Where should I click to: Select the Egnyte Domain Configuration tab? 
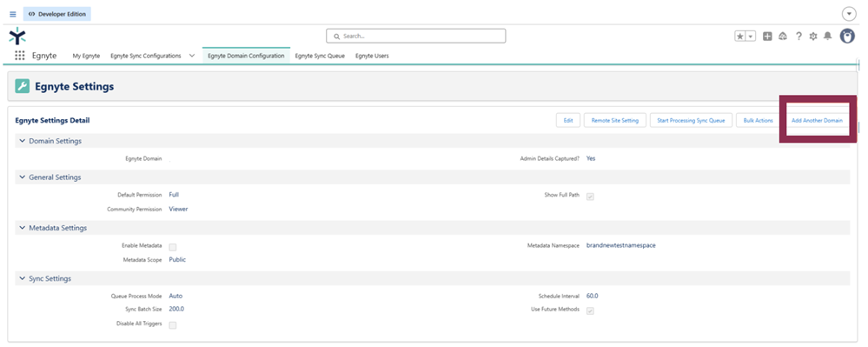247,56
